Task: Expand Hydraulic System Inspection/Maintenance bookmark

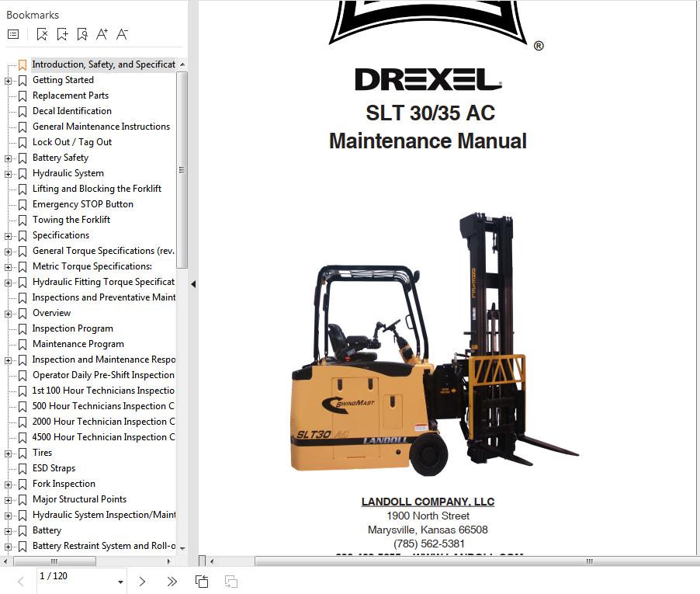Action: click(8, 516)
